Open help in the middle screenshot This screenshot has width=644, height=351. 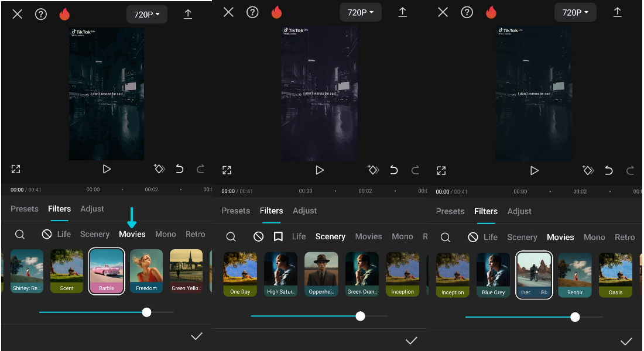click(252, 12)
